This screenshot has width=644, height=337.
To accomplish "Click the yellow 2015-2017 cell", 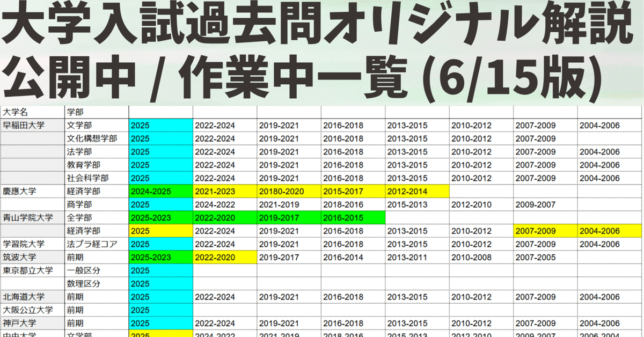I will 353,191.
